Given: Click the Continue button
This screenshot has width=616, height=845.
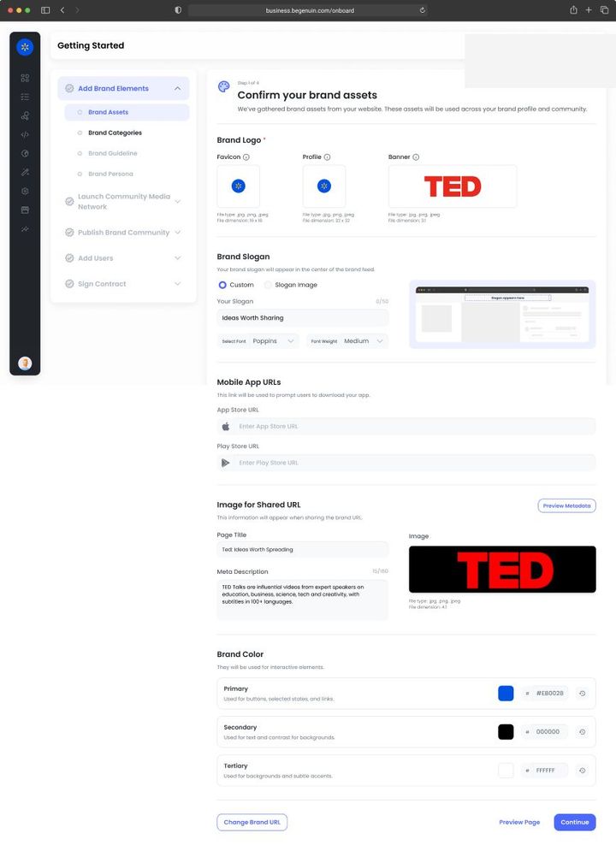Looking at the screenshot, I should [574, 823].
